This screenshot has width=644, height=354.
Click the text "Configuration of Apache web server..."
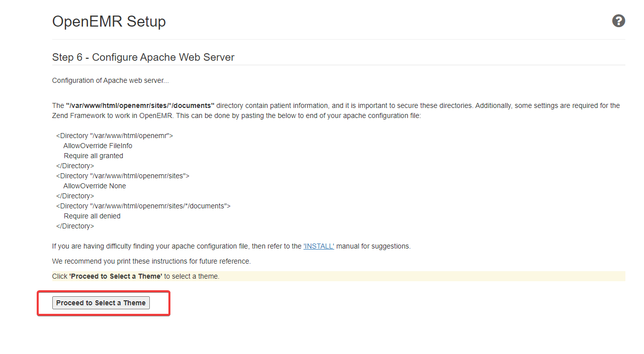click(111, 80)
